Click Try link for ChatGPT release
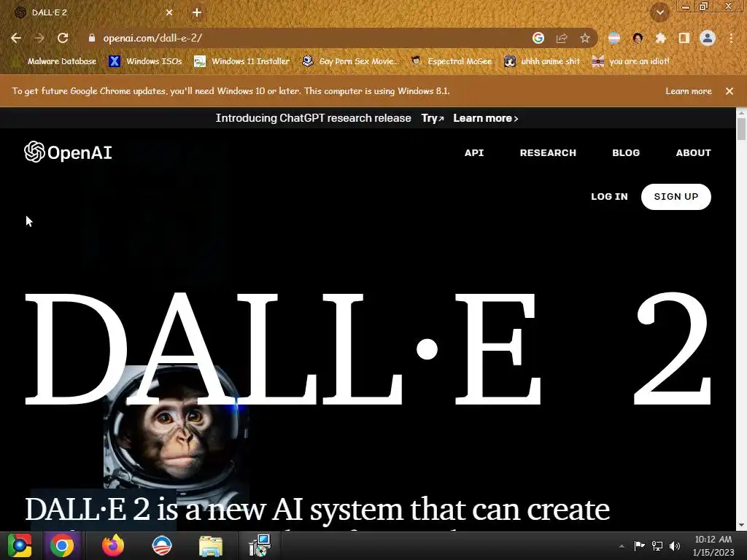The width and height of the screenshot is (747, 560). click(432, 118)
